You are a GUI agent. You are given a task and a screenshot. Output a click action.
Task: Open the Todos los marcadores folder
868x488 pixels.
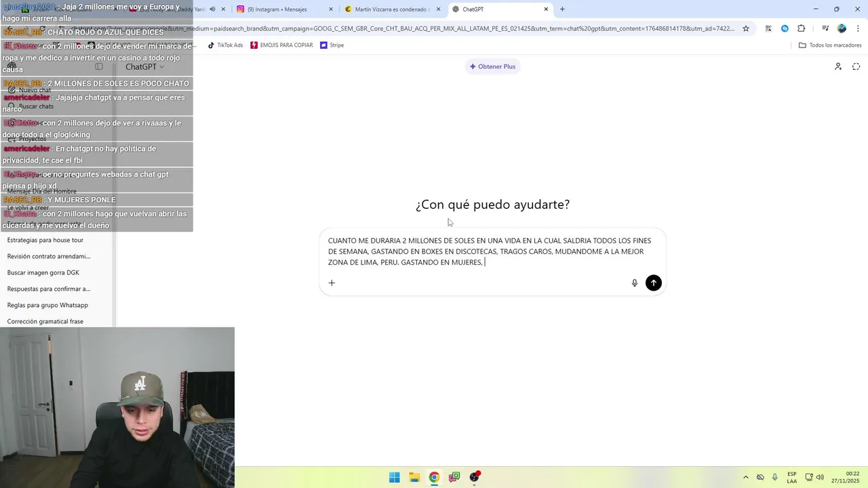[830, 45]
